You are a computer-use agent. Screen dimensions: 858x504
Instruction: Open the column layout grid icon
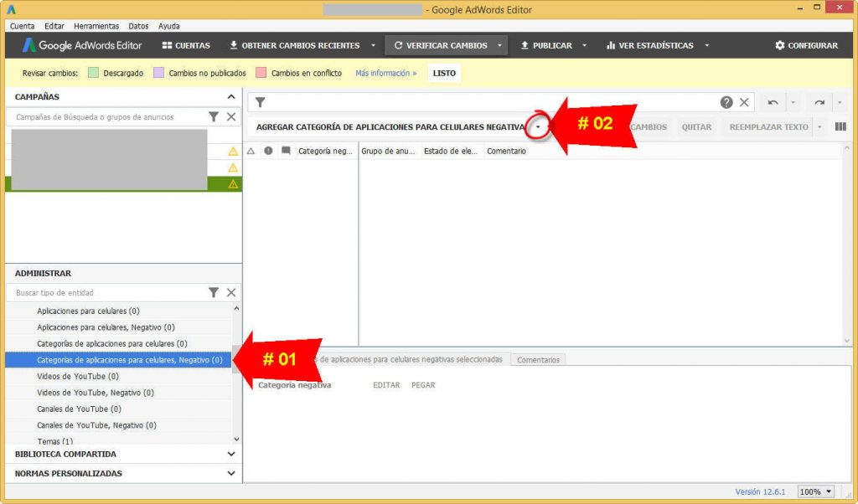point(840,126)
